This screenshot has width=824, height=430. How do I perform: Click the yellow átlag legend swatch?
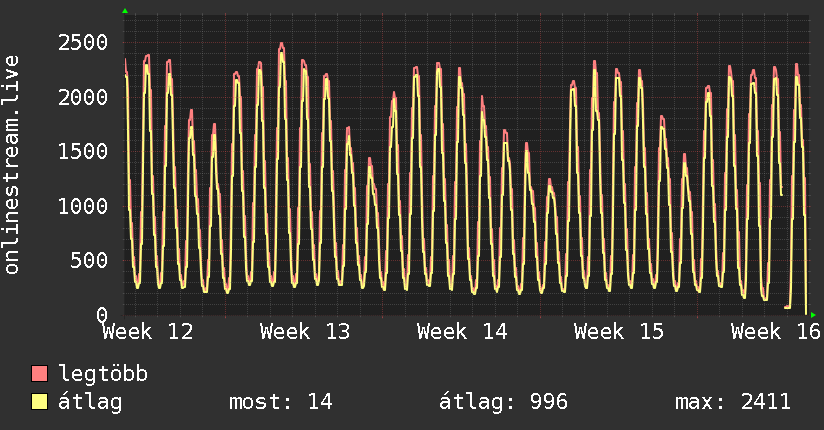(39, 402)
